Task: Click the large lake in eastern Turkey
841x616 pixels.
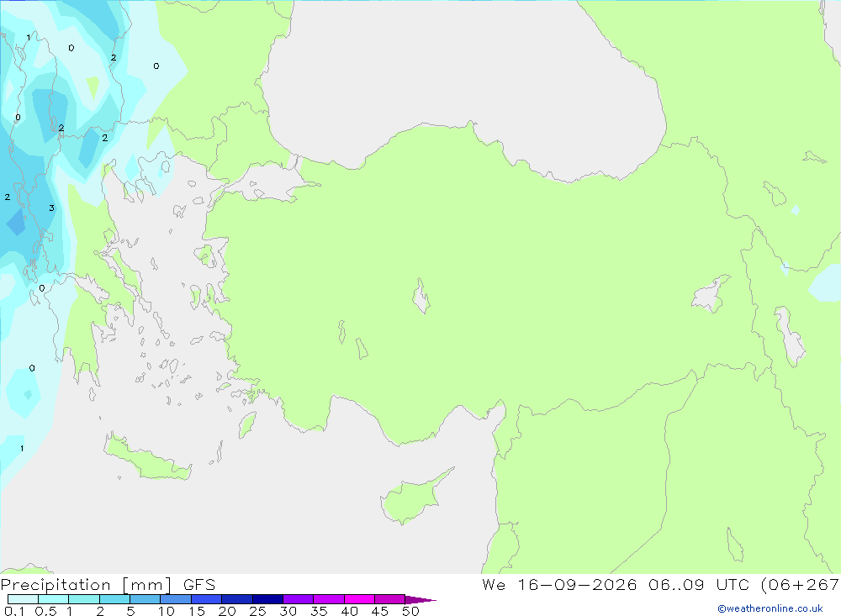Action: pos(711,294)
